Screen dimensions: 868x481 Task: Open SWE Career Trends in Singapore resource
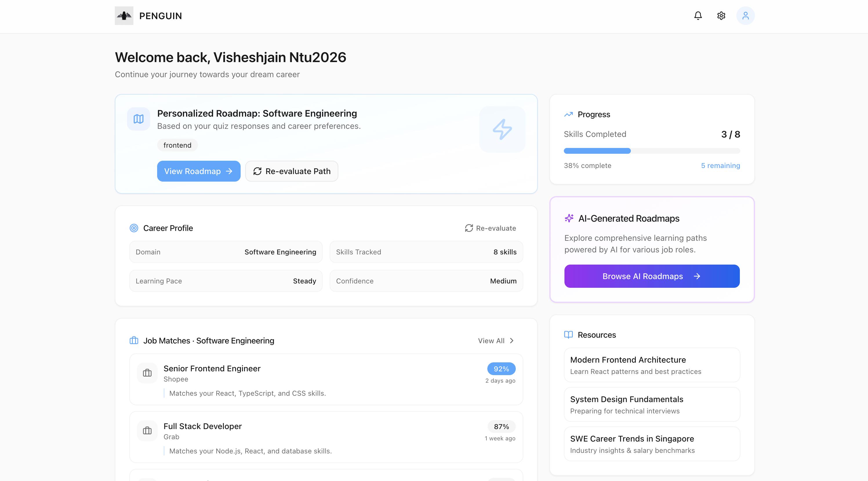tap(652, 444)
